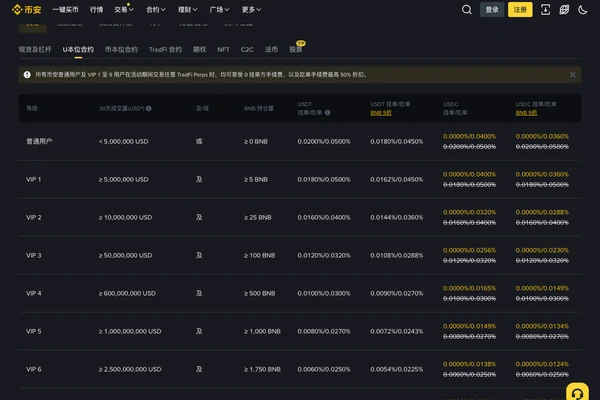
Task: Click the VIP 5 row label
Action: 34,331
